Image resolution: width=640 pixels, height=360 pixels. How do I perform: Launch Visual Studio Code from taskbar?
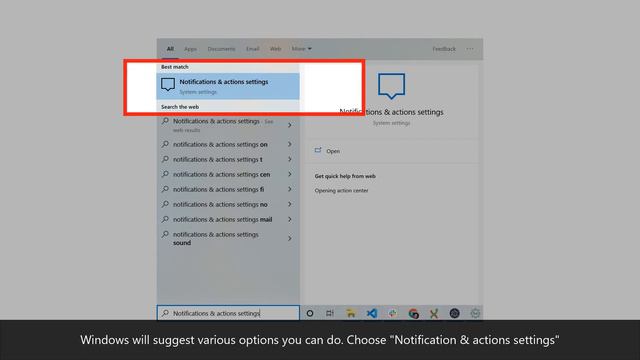point(371,313)
